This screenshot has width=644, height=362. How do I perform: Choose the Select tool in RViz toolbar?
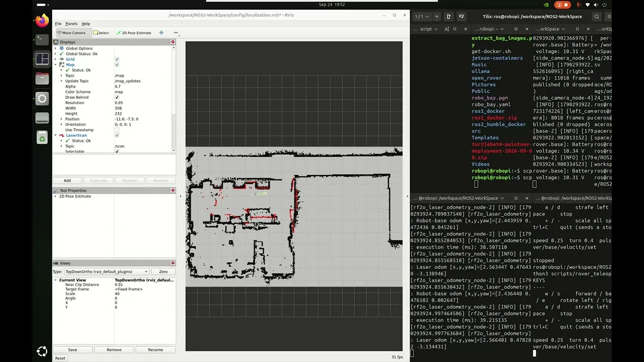[101, 33]
